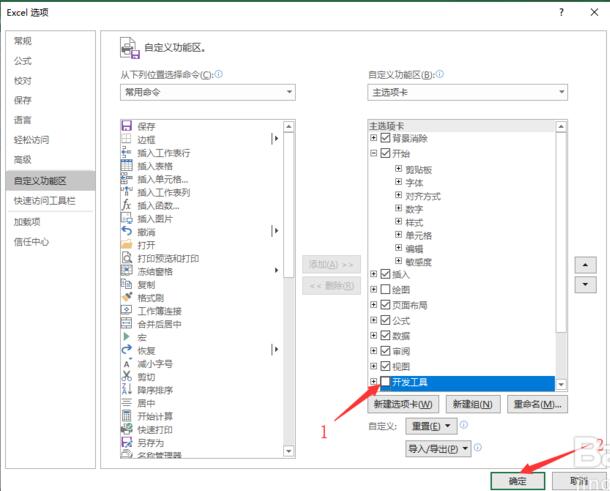Select the Quick Print (快速打印) icon
This screenshot has height=491, width=610.
(126, 429)
